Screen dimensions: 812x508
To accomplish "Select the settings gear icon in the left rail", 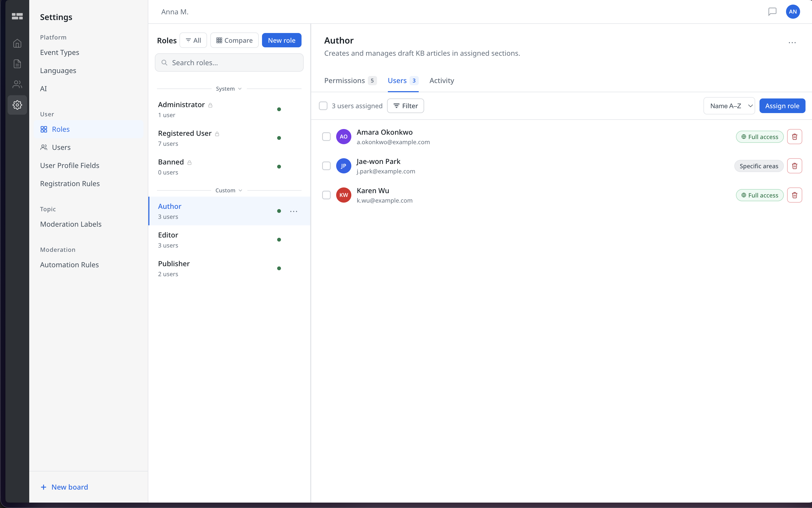I will coord(17,105).
